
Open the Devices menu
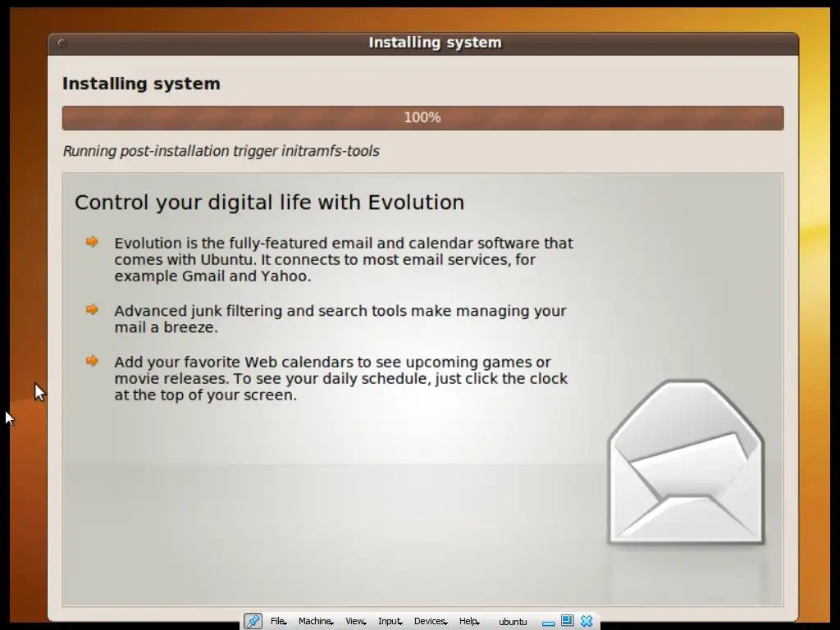(x=430, y=622)
